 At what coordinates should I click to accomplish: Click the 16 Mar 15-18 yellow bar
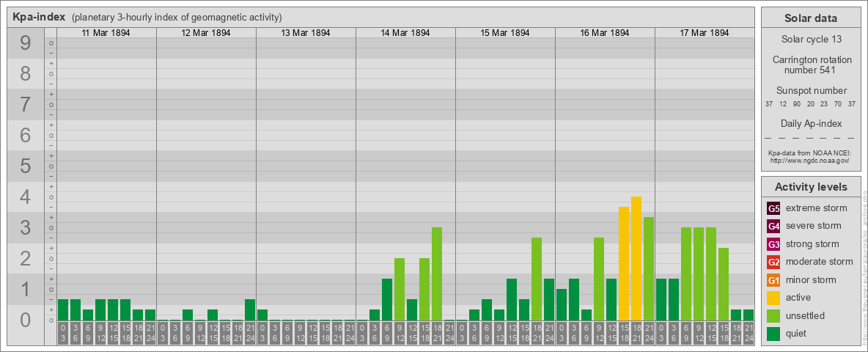point(624,263)
